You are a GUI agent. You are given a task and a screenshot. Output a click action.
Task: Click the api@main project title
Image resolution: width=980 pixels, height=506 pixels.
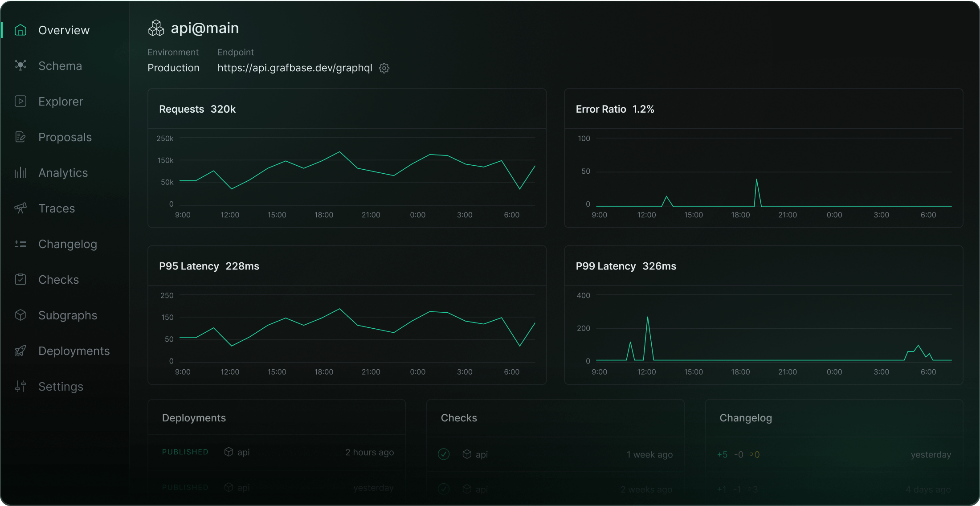pos(205,28)
